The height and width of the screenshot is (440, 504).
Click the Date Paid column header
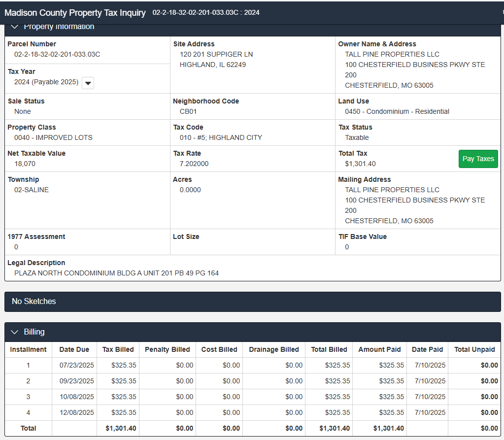point(427,349)
